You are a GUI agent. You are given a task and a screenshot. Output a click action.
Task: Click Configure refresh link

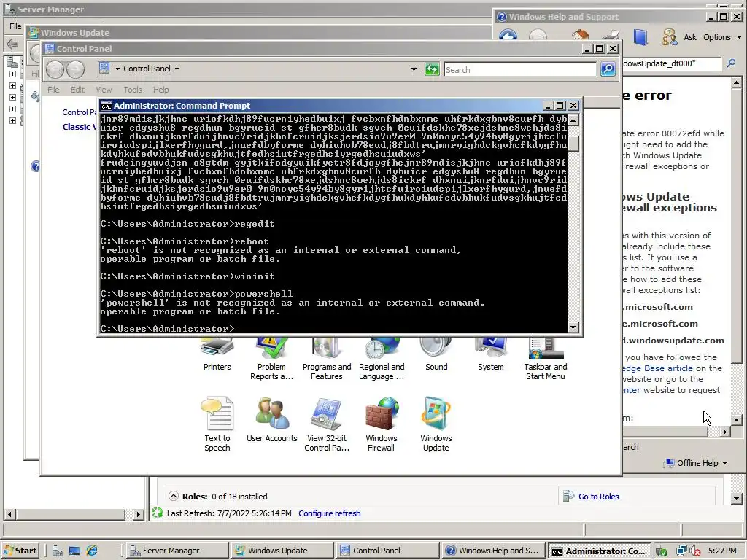pos(329,513)
